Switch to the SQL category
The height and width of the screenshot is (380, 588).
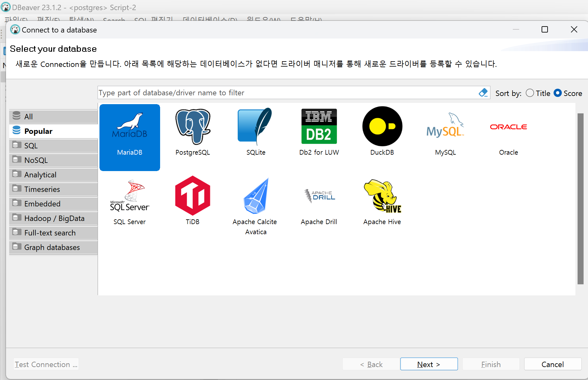(x=53, y=145)
